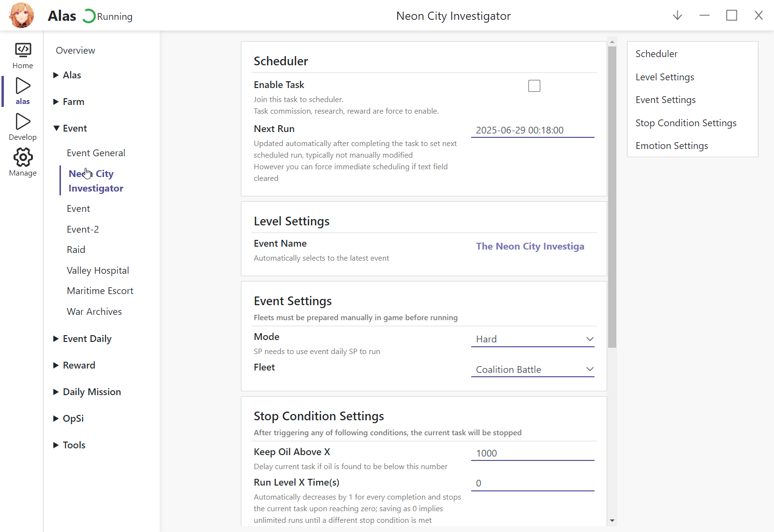Select War Archives in sidebar
Viewport: 774px width, 532px height.
[94, 311]
